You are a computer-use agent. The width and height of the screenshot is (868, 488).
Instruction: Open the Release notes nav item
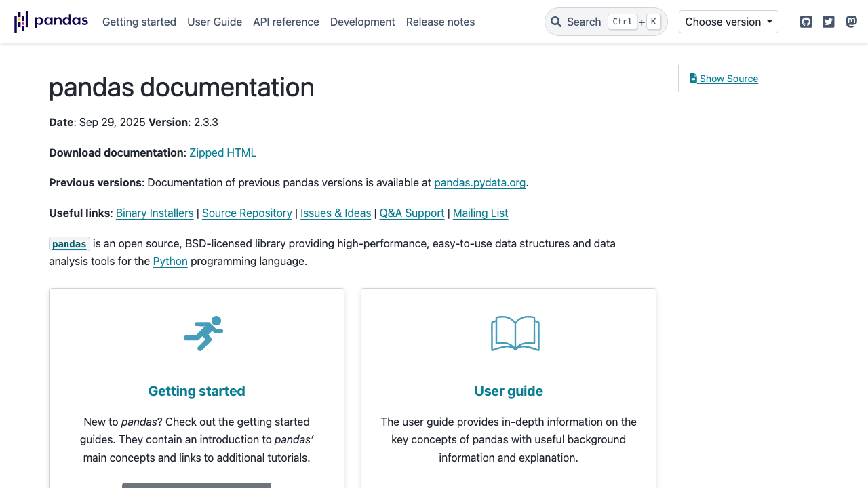point(440,22)
